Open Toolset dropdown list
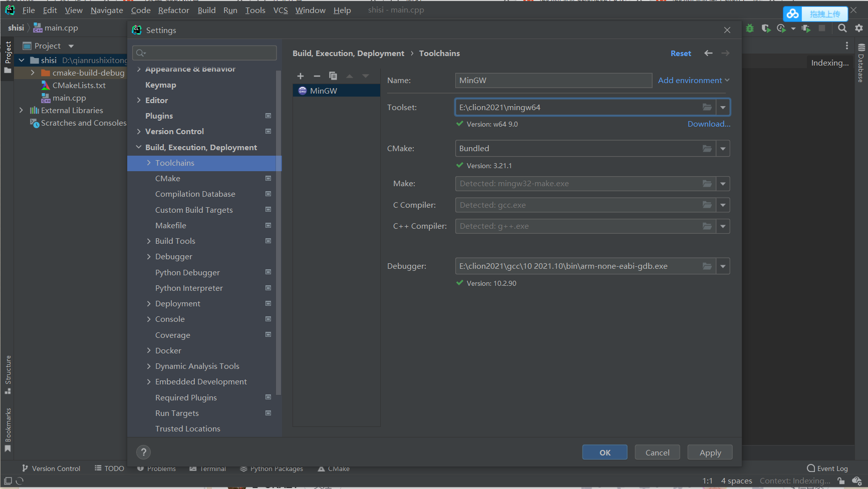 pyautogui.click(x=723, y=107)
